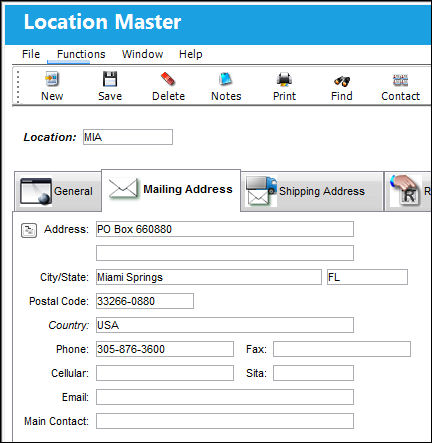This screenshot has height=443, width=432.
Task: Click the Delete eraser icon
Action: pos(168,79)
